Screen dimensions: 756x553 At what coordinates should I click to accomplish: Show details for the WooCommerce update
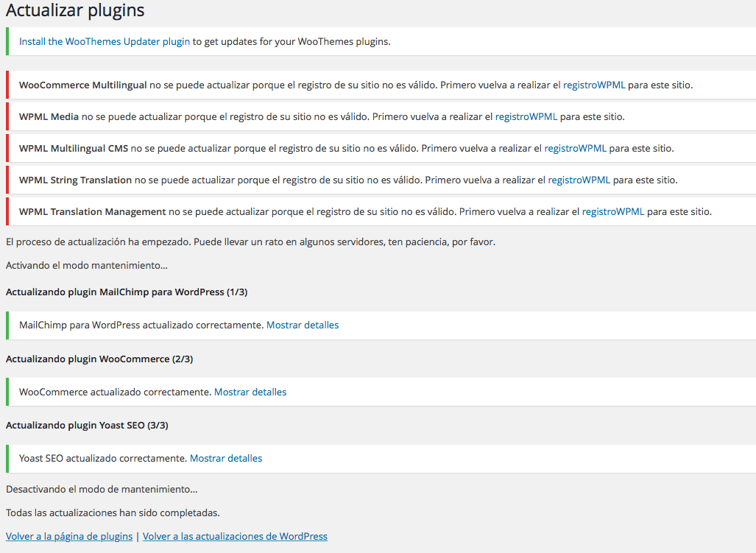click(x=250, y=392)
